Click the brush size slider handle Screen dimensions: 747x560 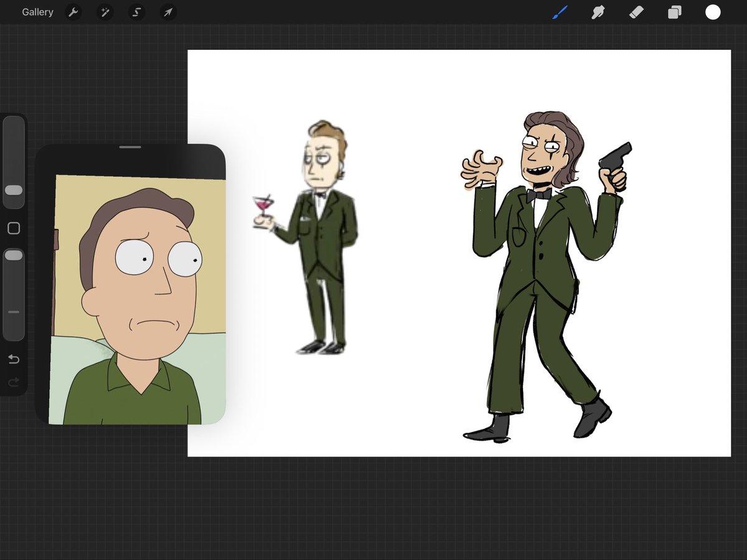[14, 190]
